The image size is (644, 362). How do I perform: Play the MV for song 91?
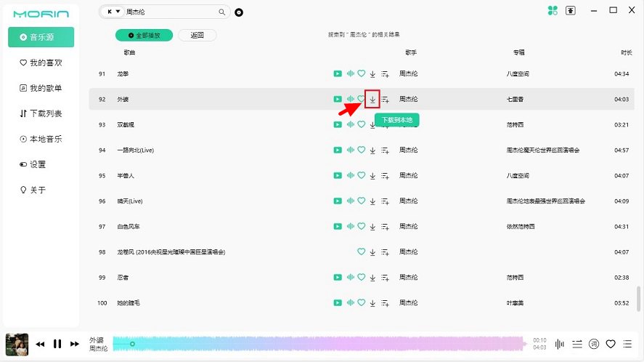[338, 74]
